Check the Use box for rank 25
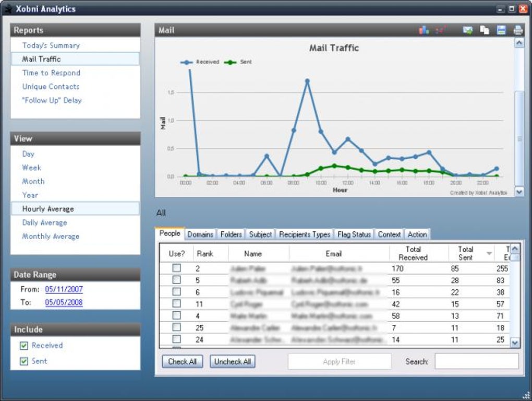 point(176,327)
